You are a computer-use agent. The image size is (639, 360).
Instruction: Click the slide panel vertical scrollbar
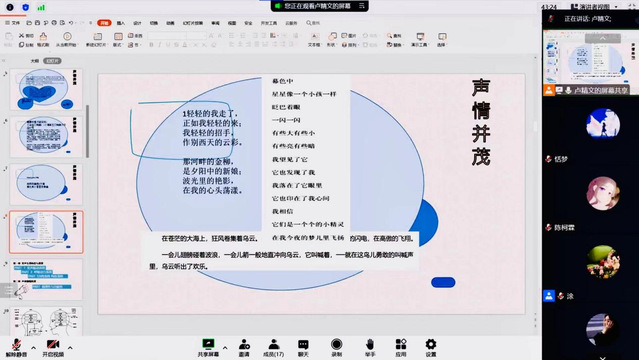[87, 131]
